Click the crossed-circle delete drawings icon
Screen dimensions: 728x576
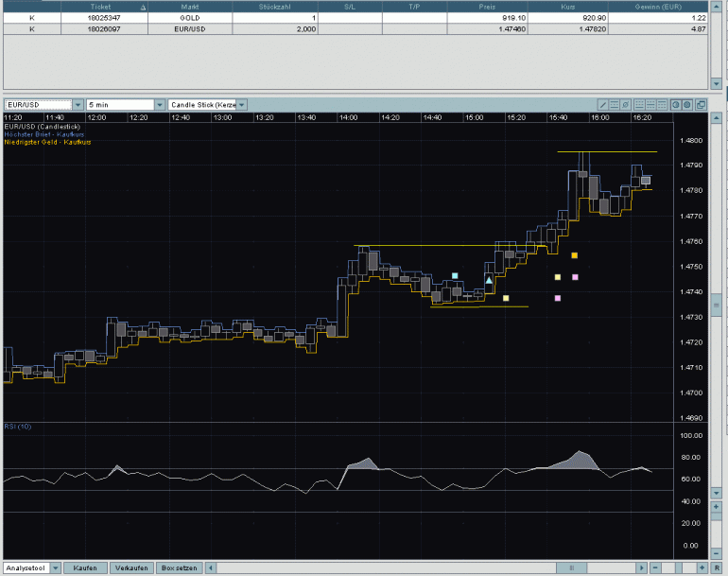pos(626,104)
